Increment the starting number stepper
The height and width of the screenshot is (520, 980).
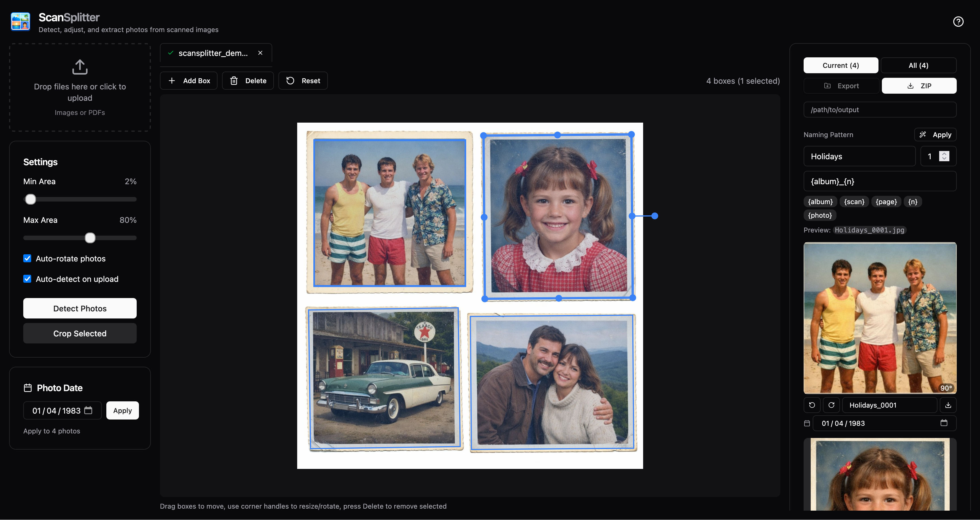coord(944,154)
